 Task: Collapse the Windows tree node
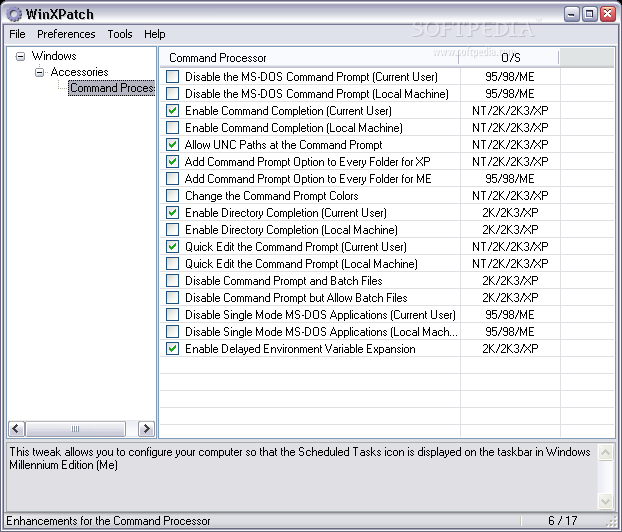click(x=20, y=56)
